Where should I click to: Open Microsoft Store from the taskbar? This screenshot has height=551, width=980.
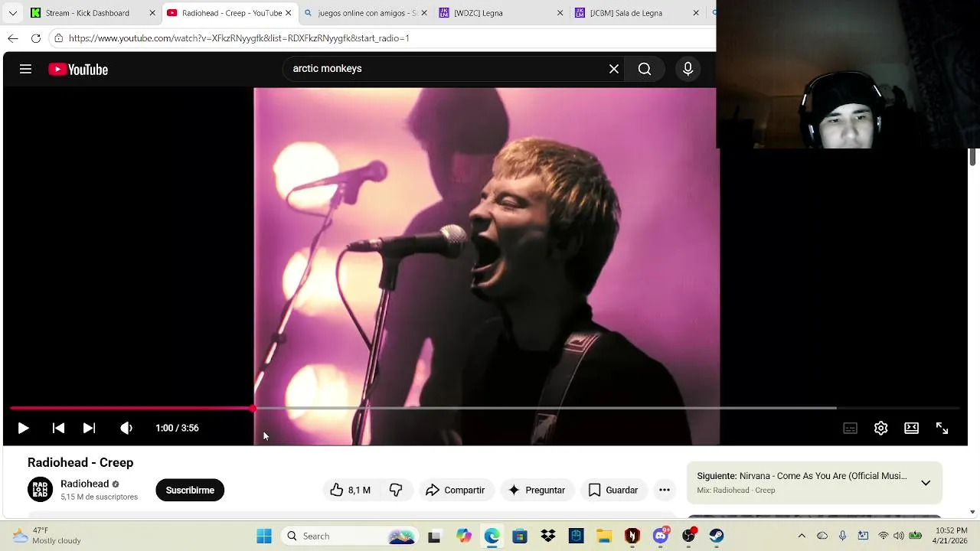[x=520, y=536]
